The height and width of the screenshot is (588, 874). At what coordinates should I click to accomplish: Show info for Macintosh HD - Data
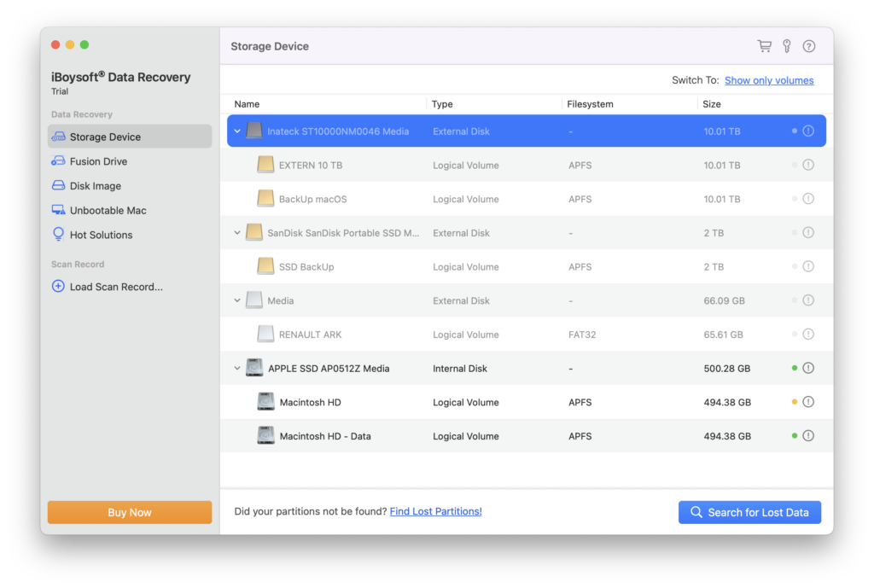[808, 436]
